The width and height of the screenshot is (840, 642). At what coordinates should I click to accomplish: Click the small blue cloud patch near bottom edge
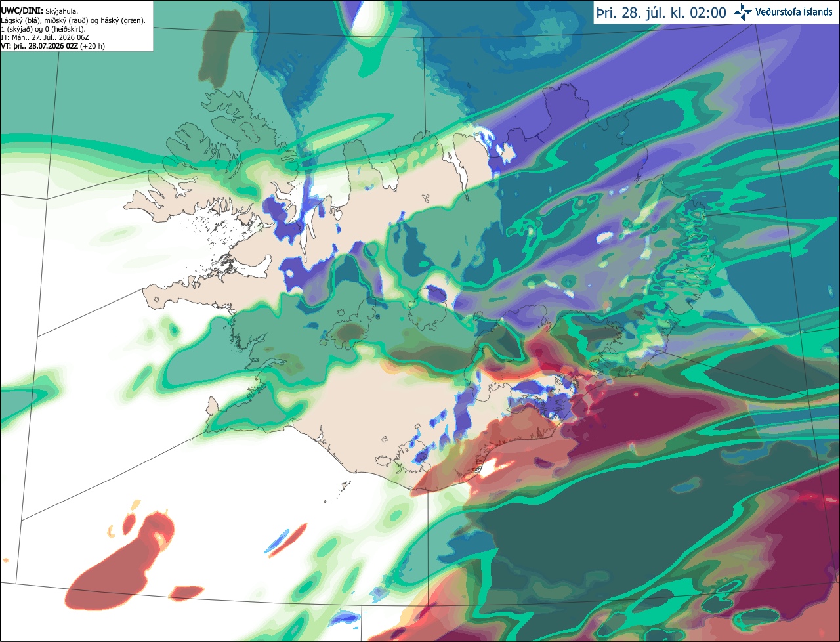(345, 617)
